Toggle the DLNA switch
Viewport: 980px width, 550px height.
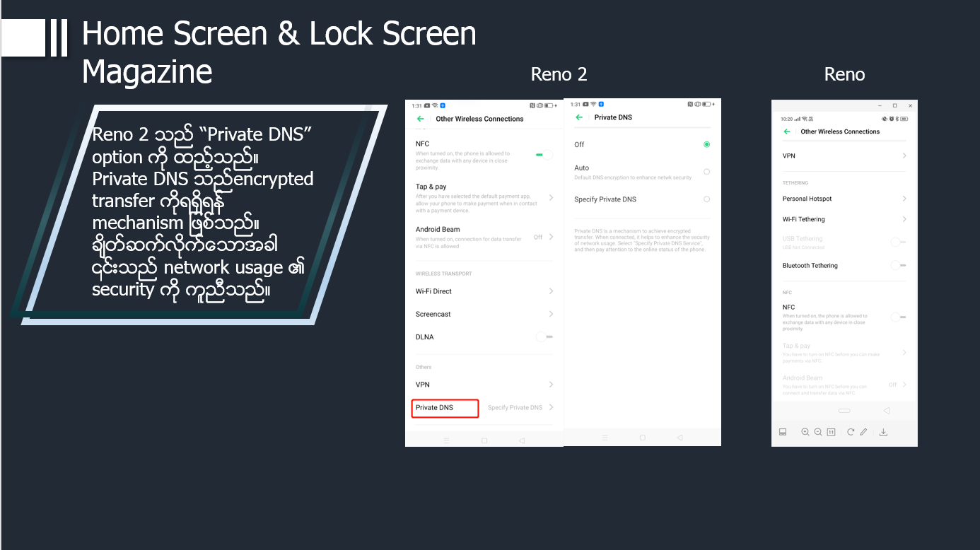544,337
